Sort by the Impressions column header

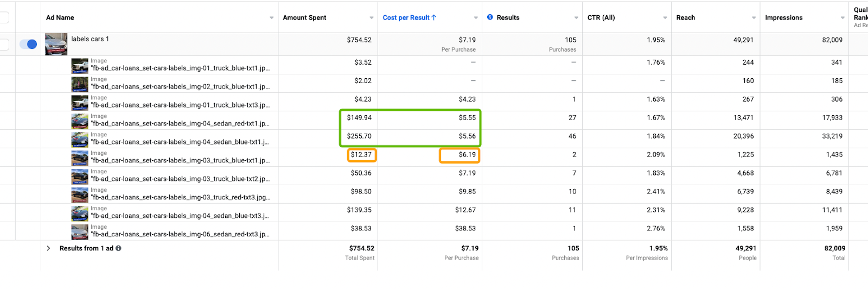click(x=783, y=17)
